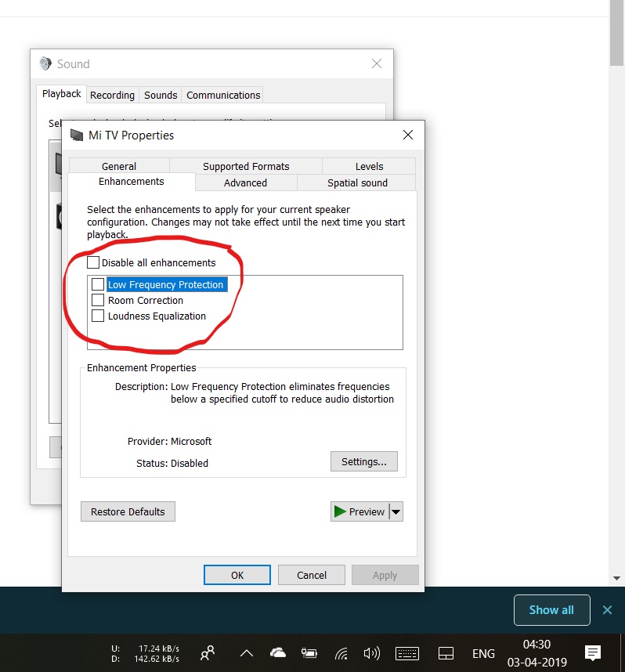The image size is (625, 672).
Task: Dismiss the downloads bar with X
Action: click(x=607, y=610)
